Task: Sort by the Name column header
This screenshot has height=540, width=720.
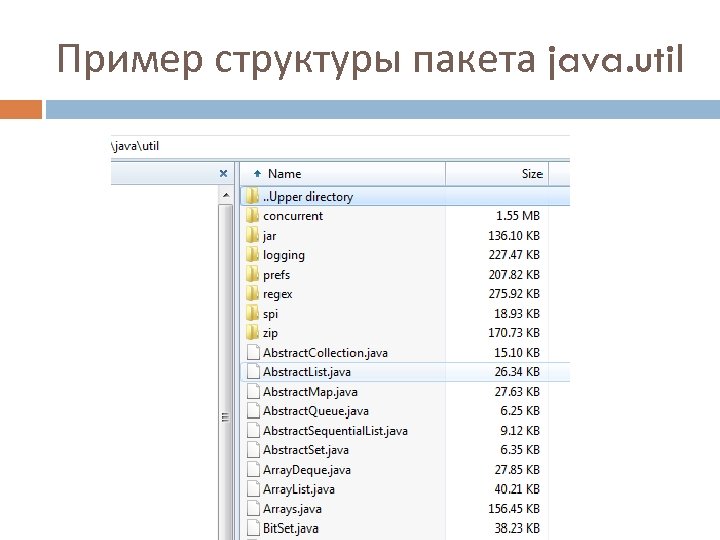Action: click(343, 174)
